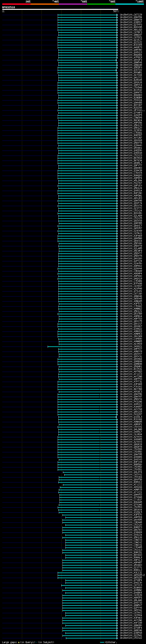Select hit UniRef100_Q7XAF4

click(x=131, y=628)
